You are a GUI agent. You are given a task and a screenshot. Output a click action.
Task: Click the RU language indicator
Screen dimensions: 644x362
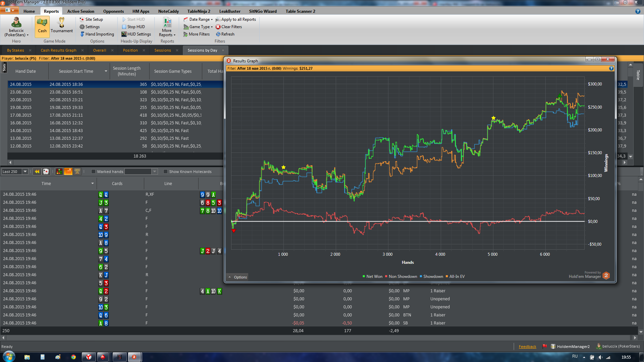[575, 357]
